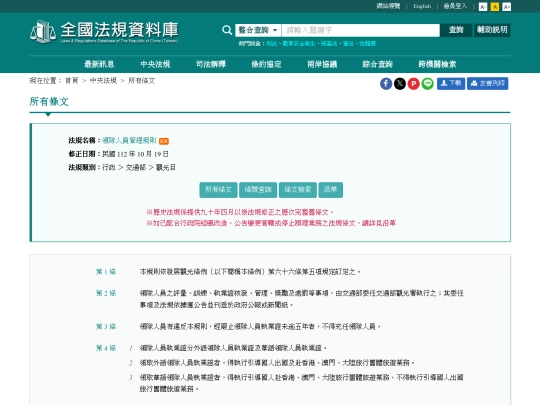Image resolution: width=540 pixels, height=405 pixels.
Task: Focus the keyword search input field
Action: [x=361, y=30]
